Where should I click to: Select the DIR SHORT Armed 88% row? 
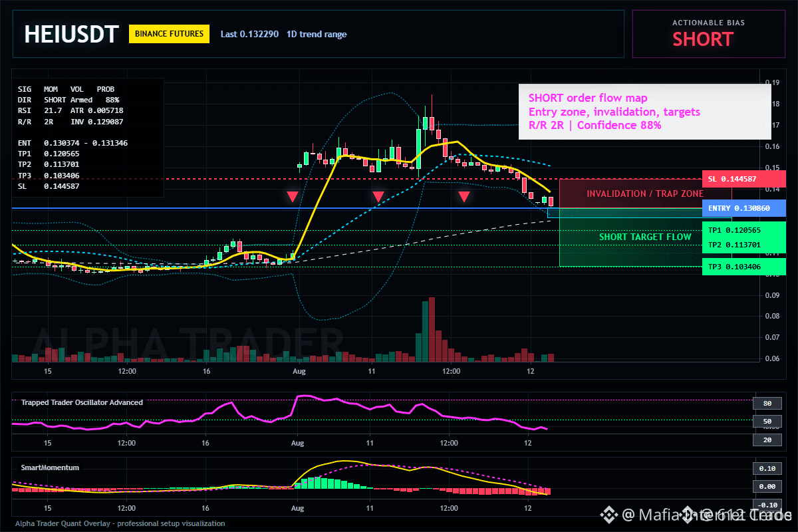click(68, 99)
